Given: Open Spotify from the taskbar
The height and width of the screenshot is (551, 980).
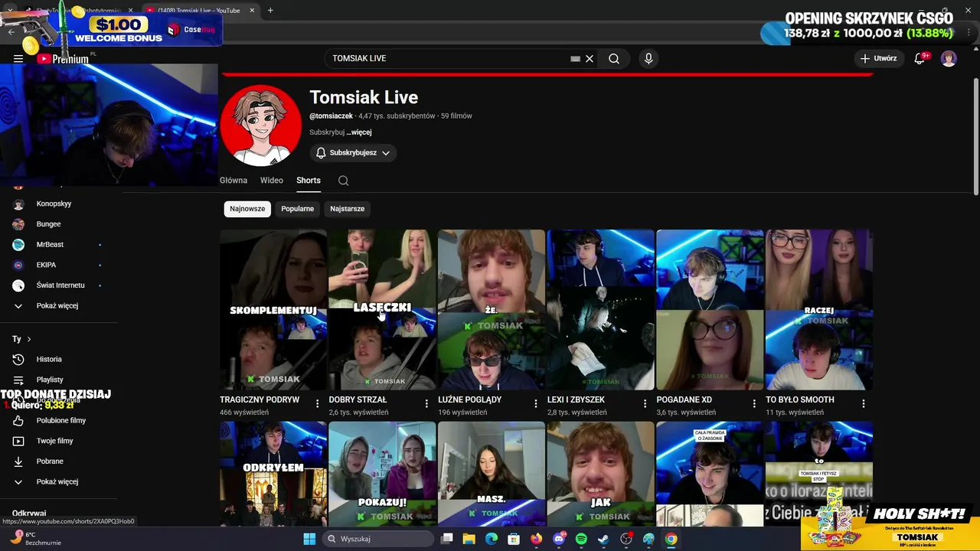Looking at the screenshot, I should (581, 539).
